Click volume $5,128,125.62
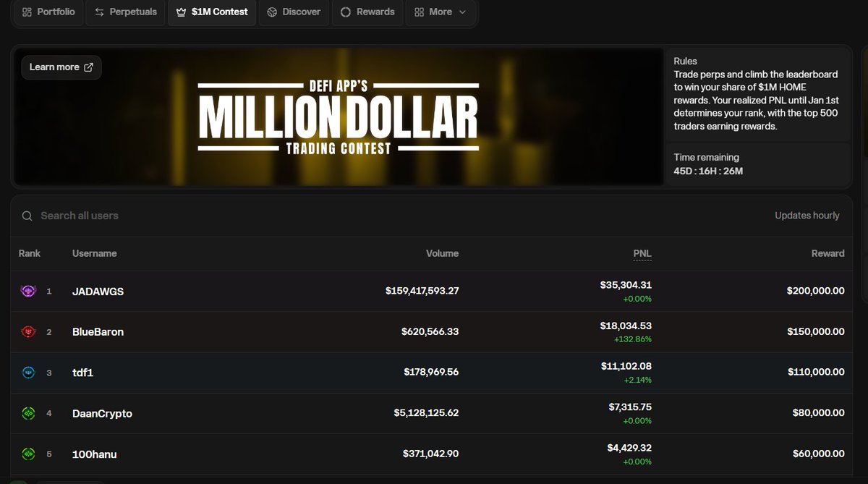 coord(426,414)
